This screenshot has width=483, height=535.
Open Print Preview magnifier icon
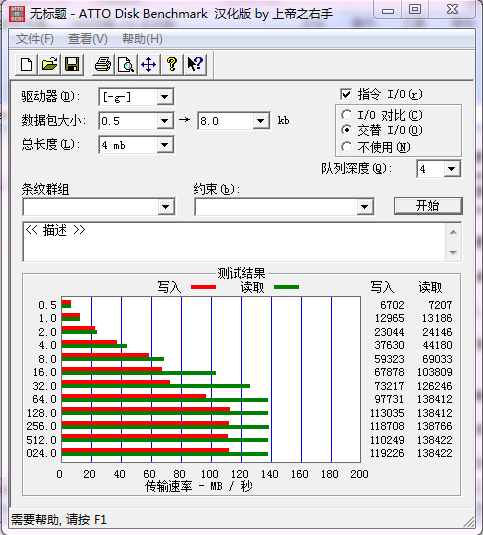click(x=126, y=64)
